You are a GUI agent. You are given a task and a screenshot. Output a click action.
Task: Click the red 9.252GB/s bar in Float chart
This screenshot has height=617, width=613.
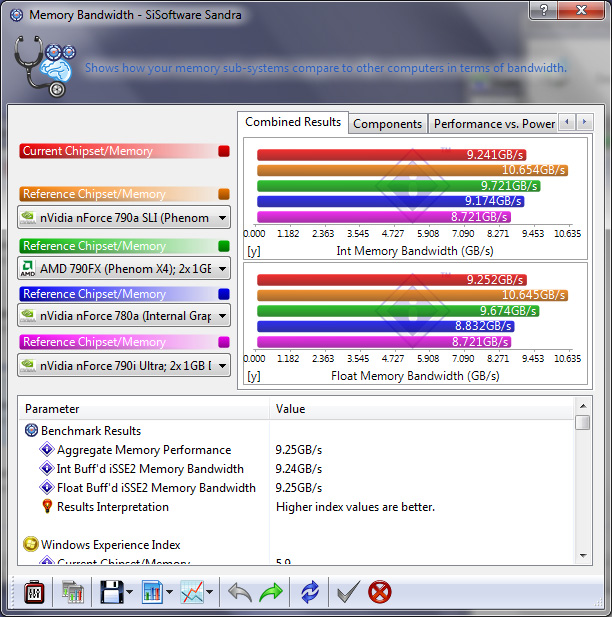click(392, 280)
